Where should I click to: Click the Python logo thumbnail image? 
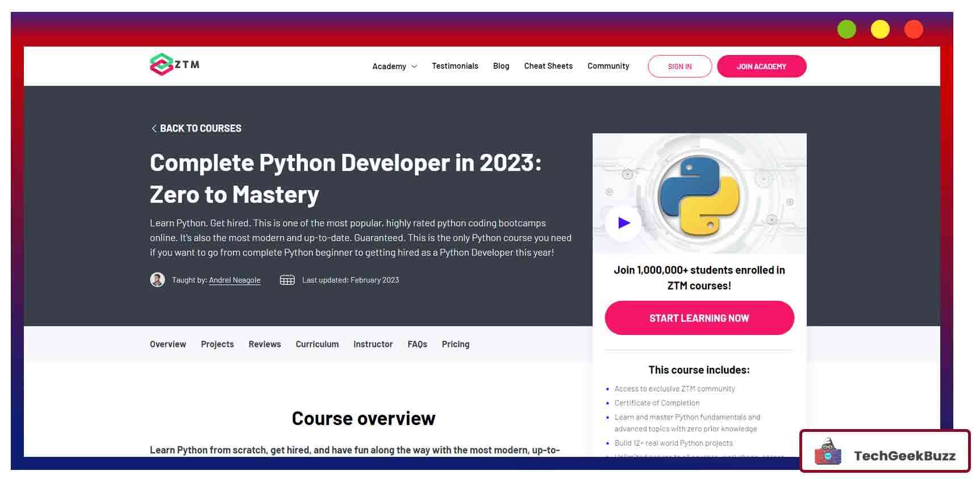coord(699,196)
